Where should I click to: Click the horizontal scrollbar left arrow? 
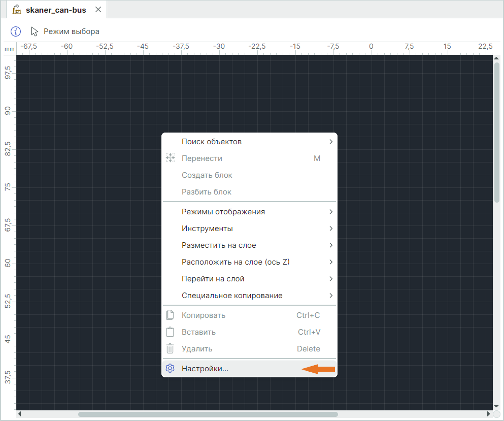[20, 414]
